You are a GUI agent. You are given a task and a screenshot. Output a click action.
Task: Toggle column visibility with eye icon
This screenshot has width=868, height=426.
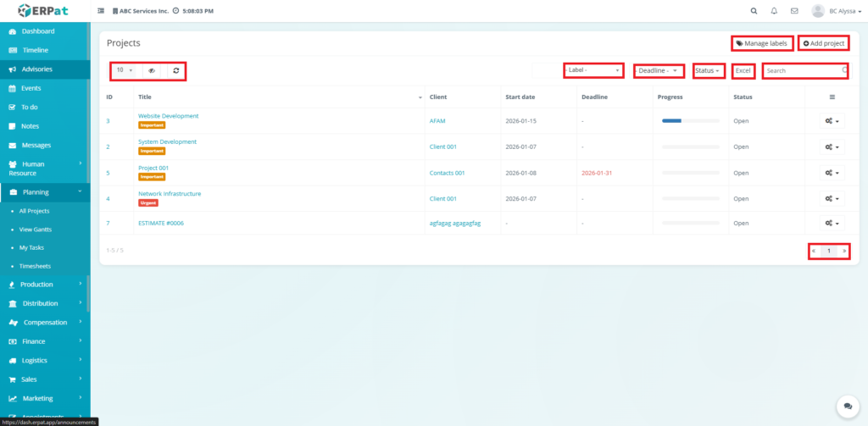[x=153, y=71]
